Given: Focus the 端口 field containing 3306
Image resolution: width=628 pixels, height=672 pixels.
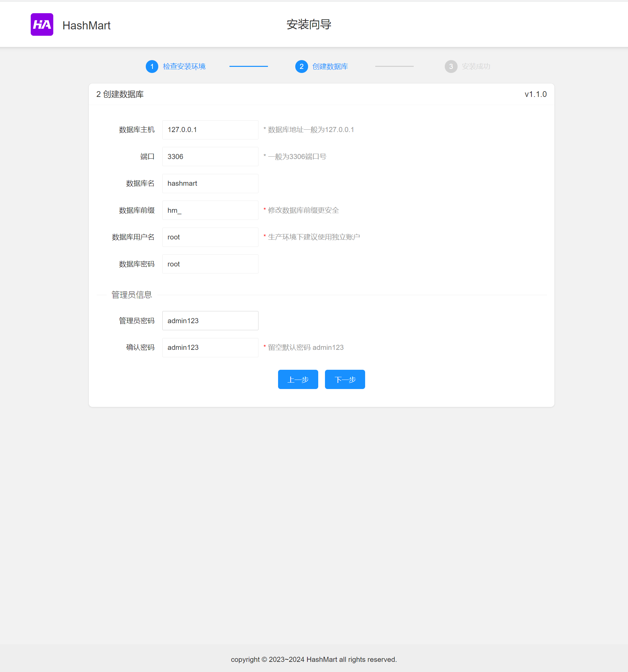Looking at the screenshot, I should (x=210, y=156).
